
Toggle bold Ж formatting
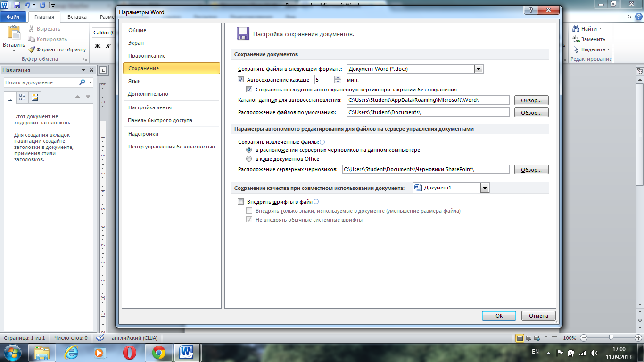[x=98, y=46]
